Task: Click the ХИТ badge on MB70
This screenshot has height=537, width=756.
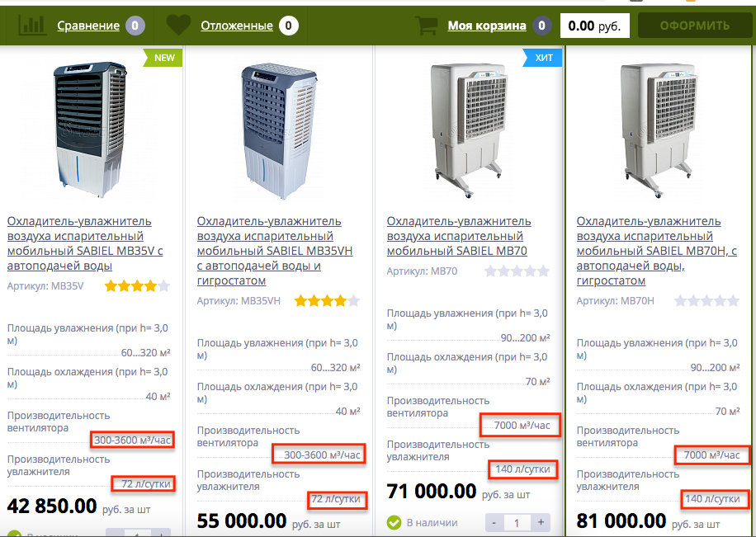Action: (x=543, y=58)
